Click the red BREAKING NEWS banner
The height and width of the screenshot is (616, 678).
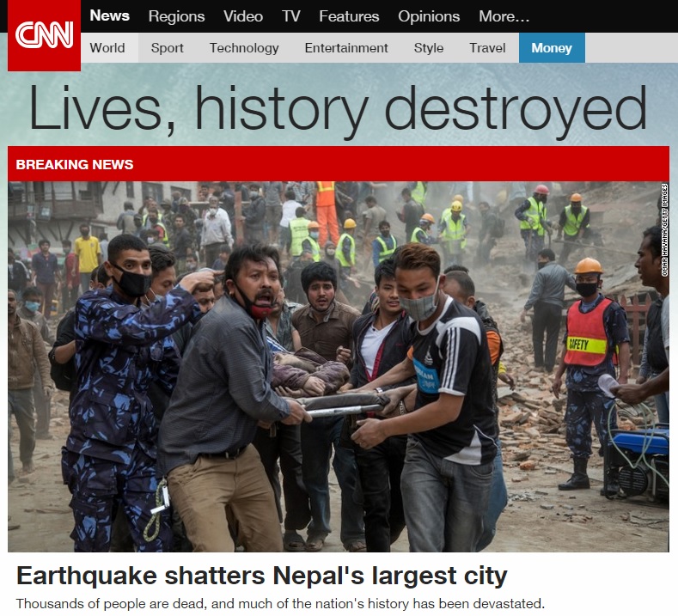click(x=339, y=164)
